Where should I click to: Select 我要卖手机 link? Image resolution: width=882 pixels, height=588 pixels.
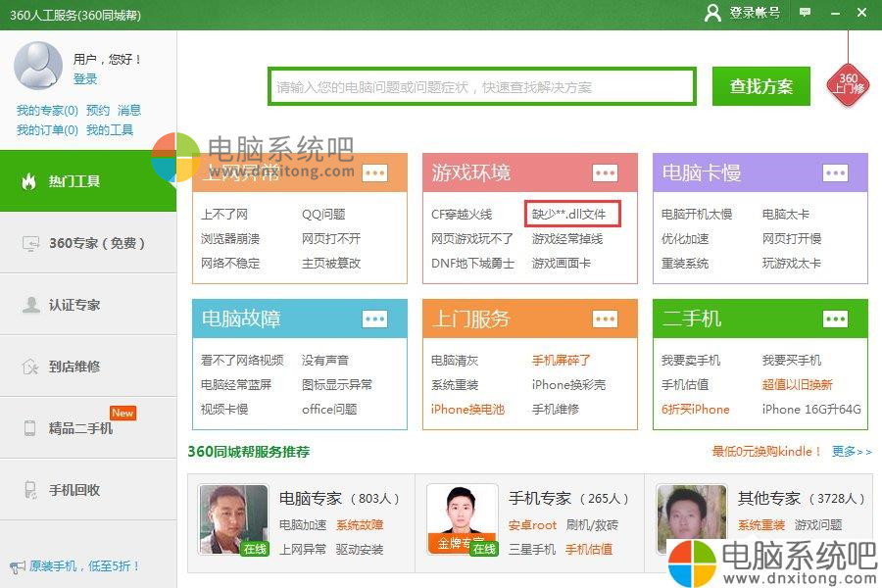691,360
